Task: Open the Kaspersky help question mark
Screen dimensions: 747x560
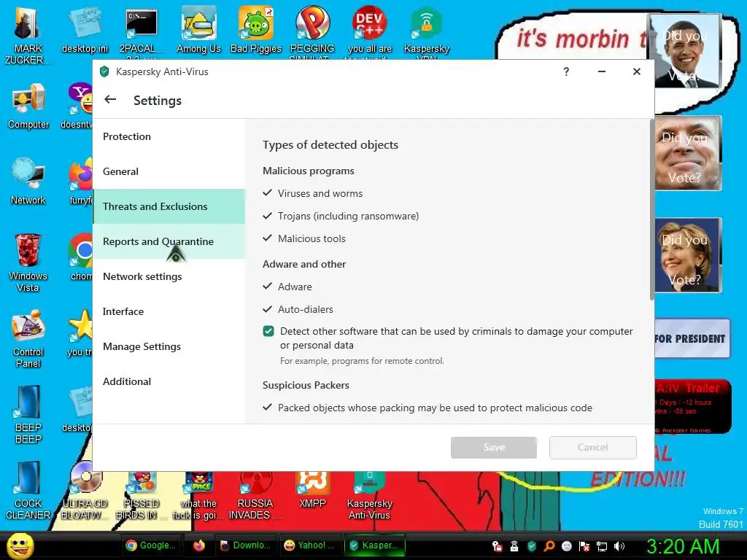Action: pyautogui.click(x=566, y=72)
